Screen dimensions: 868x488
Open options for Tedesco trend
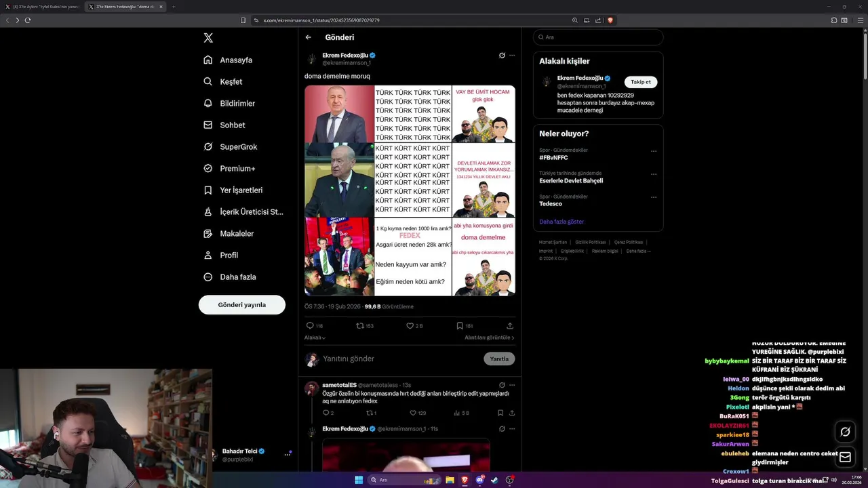coord(654,197)
